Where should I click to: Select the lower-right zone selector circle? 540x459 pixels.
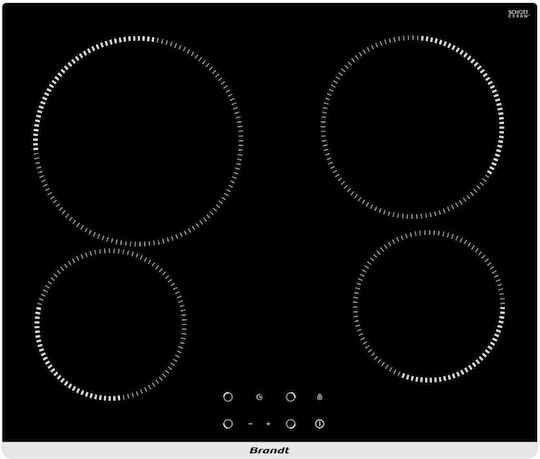click(x=291, y=424)
